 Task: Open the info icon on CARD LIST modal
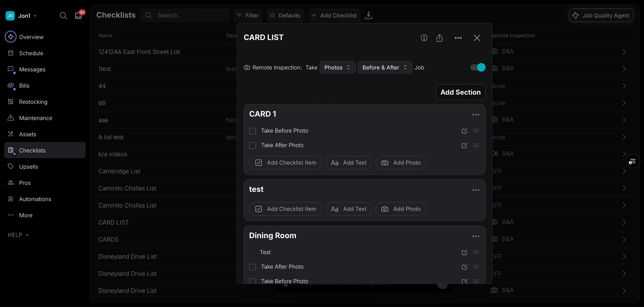(424, 38)
